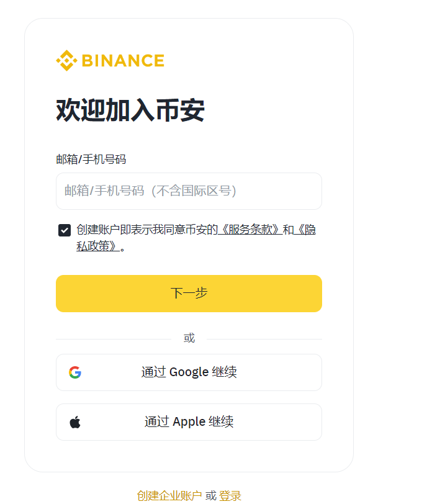The height and width of the screenshot is (504, 427).
Task: Focus the 邮箱/手机号码 input field
Action: pyautogui.click(x=189, y=191)
